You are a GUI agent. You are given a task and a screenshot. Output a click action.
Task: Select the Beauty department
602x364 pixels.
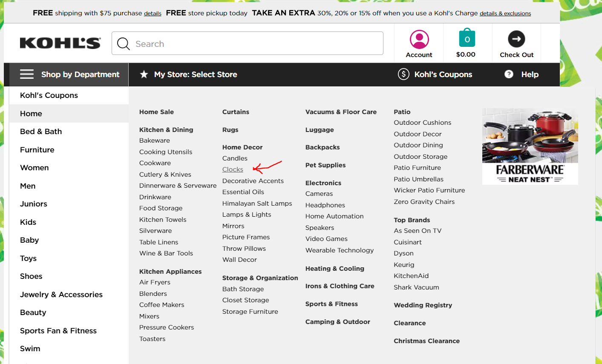tap(33, 312)
